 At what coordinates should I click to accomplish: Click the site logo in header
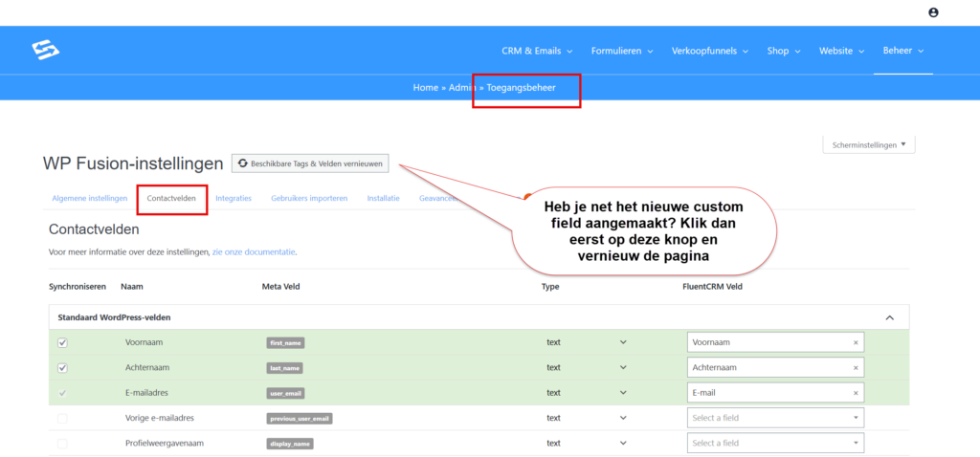(x=45, y=50)
